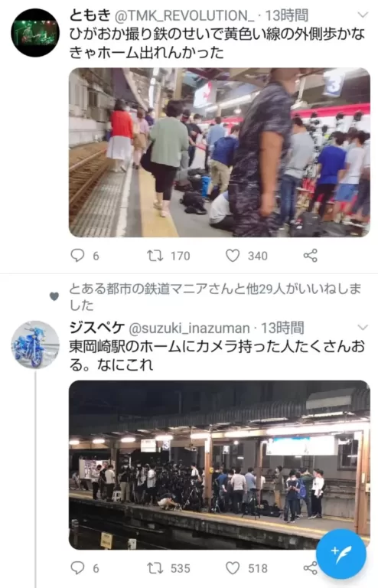Tap the blue compose tweet floating button
The image size is (378, 588).
[341, 554]
